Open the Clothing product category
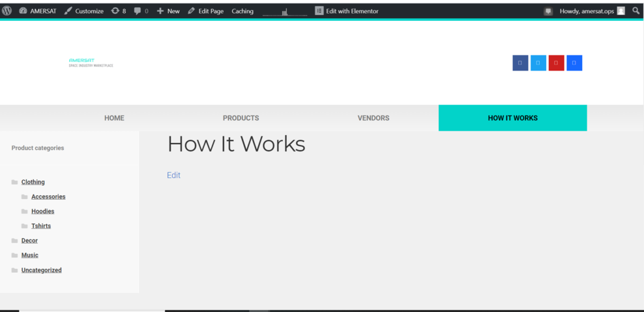 pos(33,181)
